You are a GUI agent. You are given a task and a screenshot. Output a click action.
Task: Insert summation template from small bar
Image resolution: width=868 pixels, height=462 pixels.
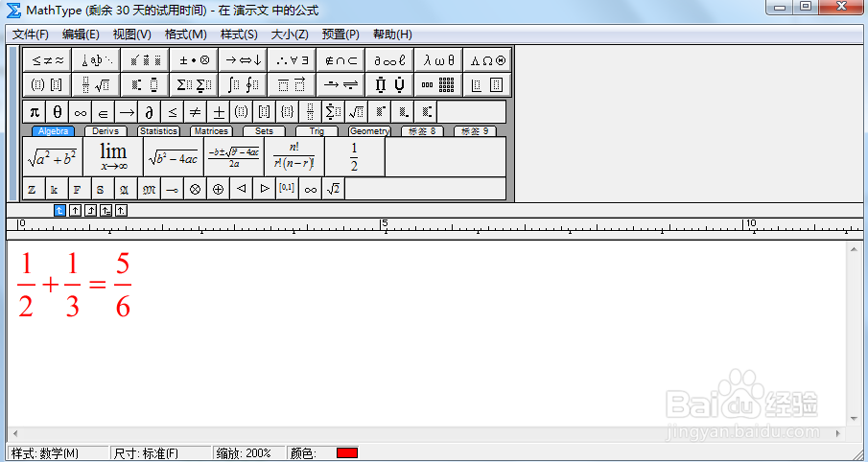(x=333, y=112)
